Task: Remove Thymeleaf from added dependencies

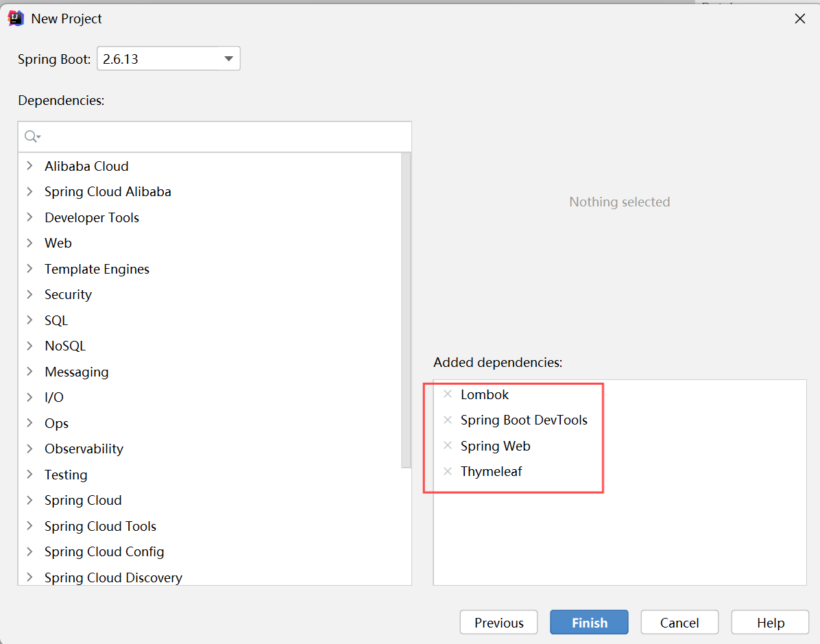Action: 448,471
